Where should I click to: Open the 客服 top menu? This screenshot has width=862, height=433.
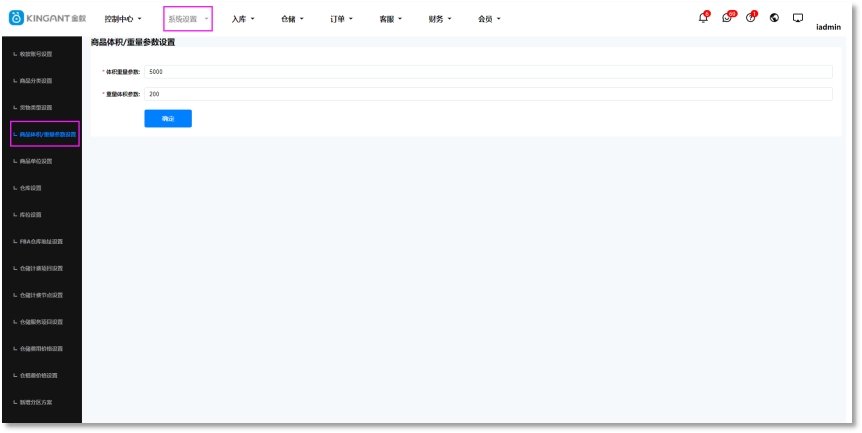pos(392,19)
